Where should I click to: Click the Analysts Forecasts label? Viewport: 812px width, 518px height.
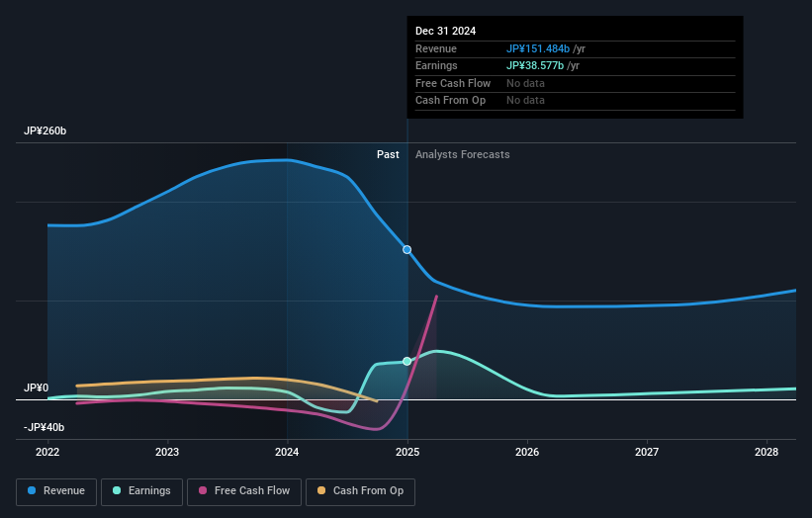pos(463,154)
